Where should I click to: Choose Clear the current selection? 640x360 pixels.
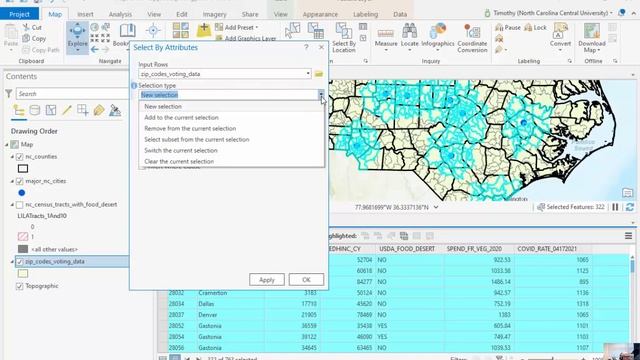tap(231, 162)
